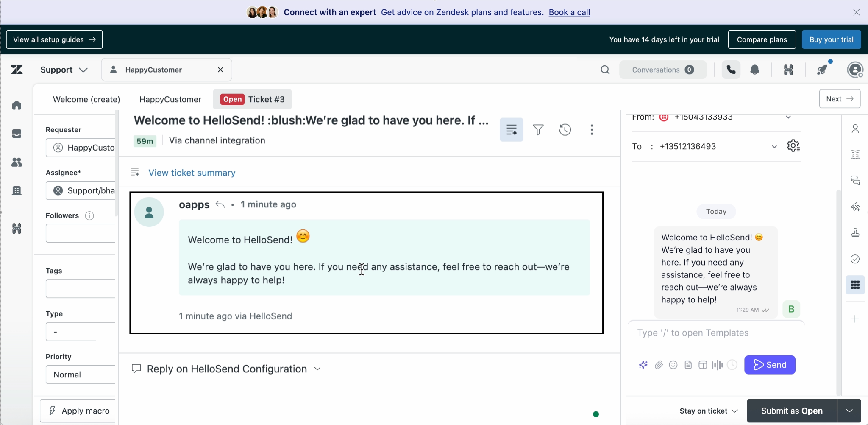Screen dimensions: 868x425
Task: Open the phone Talk icon
Action: pos(731,70)
